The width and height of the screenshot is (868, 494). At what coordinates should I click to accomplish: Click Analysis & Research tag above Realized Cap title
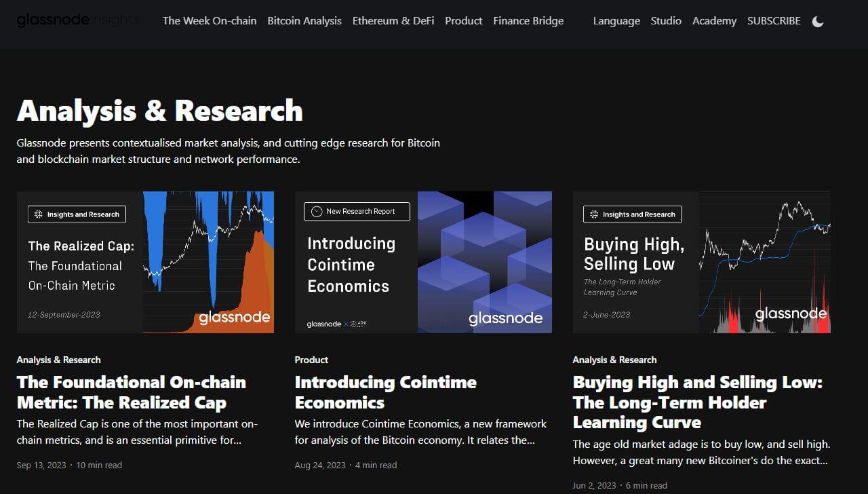click(58, 360)
